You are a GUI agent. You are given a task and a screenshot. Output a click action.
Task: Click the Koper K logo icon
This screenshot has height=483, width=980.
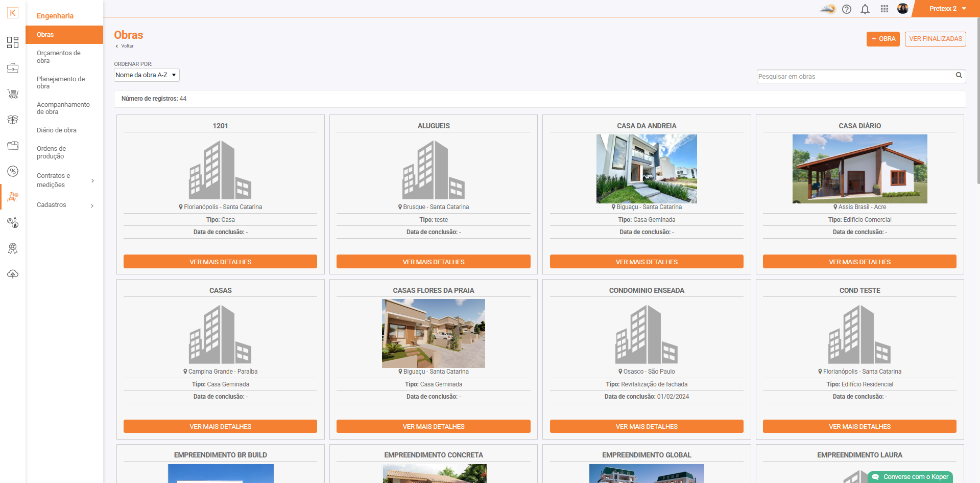[13, 13]
